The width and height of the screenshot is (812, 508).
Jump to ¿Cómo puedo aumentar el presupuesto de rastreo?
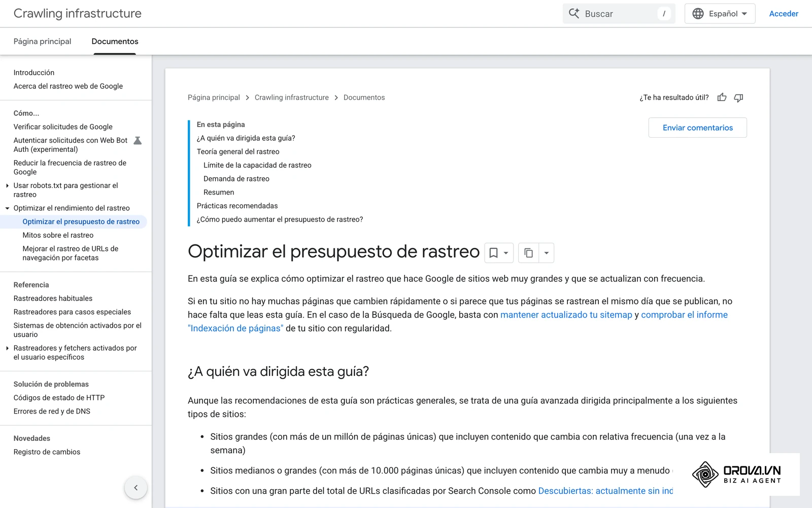(x=280, y=219)
